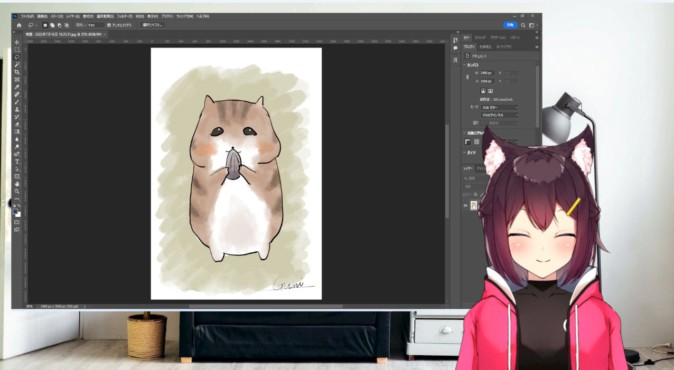Select the Clone Stamp tool

17,109
